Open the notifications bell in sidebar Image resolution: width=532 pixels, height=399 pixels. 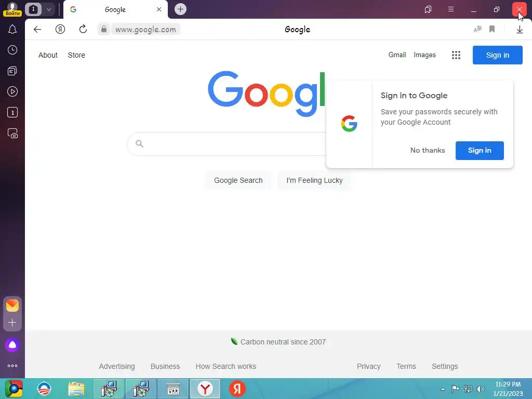(12, 29)
